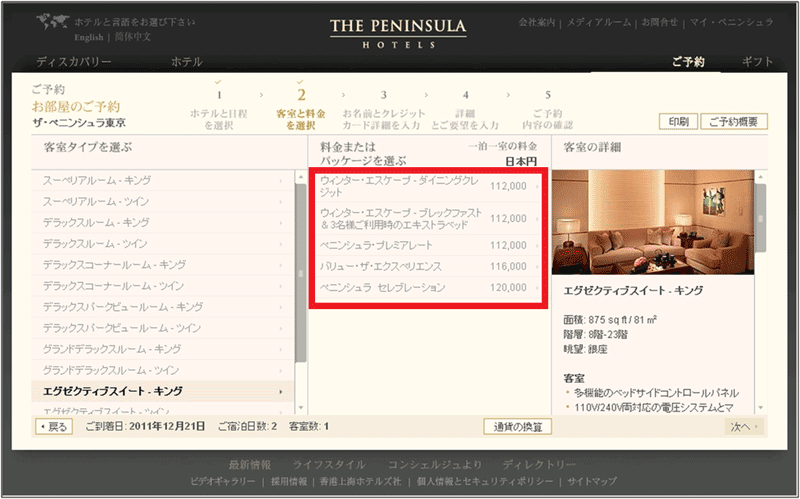Image resolution: width=800 pixels, height=499 pixels.
Task: Select エグゼクティブスイート - キング room type
Action: click(163, 391)
